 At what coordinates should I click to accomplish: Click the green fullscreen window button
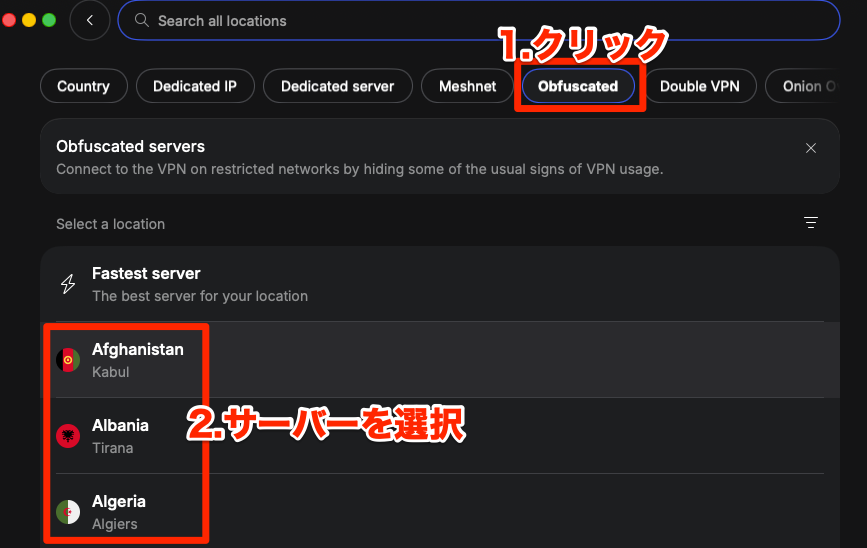click(49, 20)
